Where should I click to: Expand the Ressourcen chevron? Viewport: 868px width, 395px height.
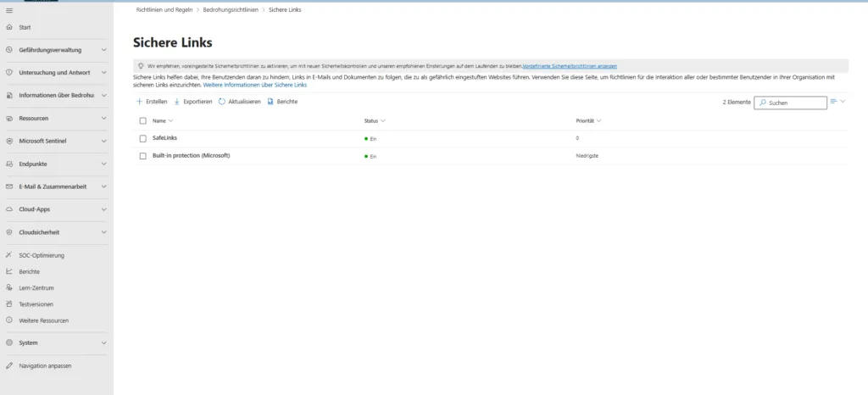(104, 119)
